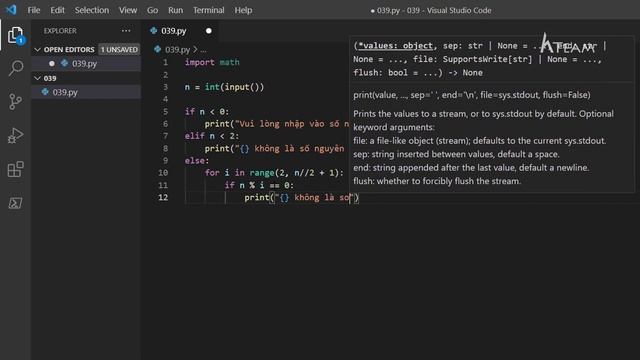The height and width of the screenshot is (360, 640).
Task: Click unsaved dot beside 039.py in Open Editors
Action: pos(52,63)
